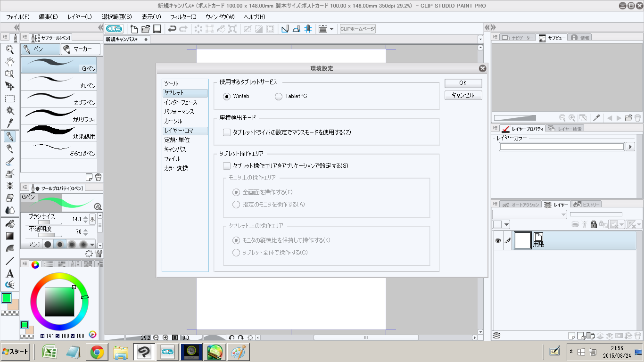Select the Text tool
Screen dimensions: 644x362
pyautogui.click(x=9, y=273)
